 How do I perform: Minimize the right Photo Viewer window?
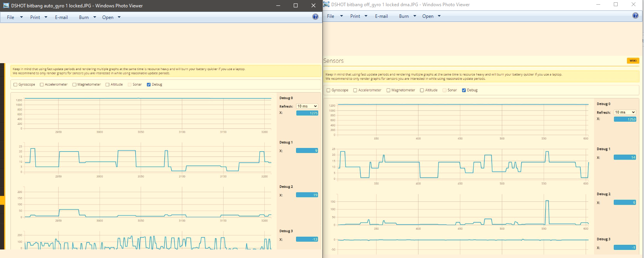coord(598,4)
